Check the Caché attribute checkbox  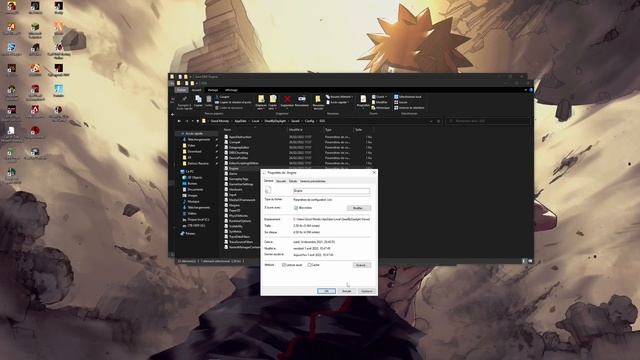coord(309,265)
